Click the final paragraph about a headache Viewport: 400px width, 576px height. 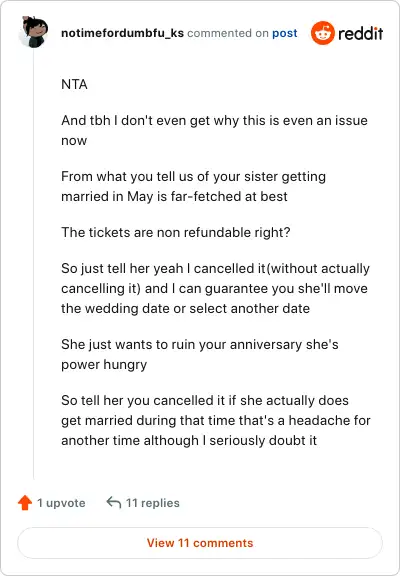[216, 420]
